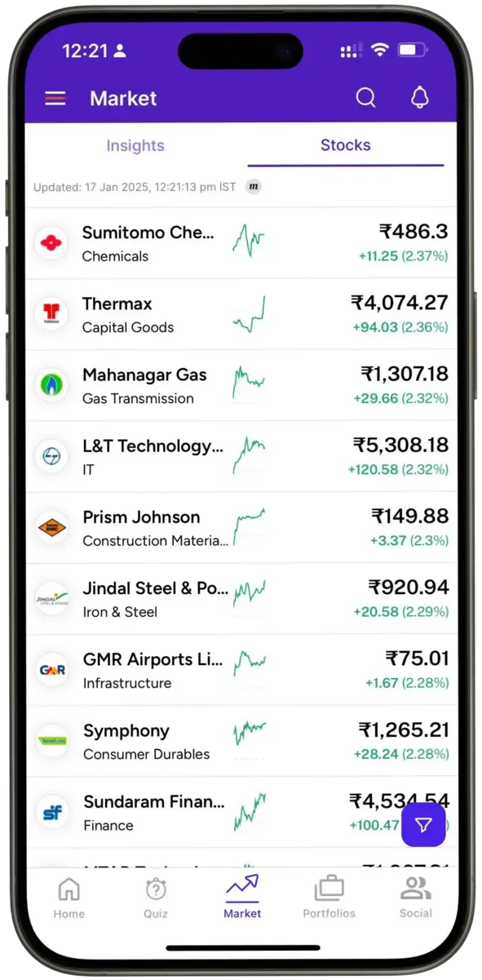Screen dimensions: 482x980
Task: Tap the Symphony company logo
Action: [51, 741]
